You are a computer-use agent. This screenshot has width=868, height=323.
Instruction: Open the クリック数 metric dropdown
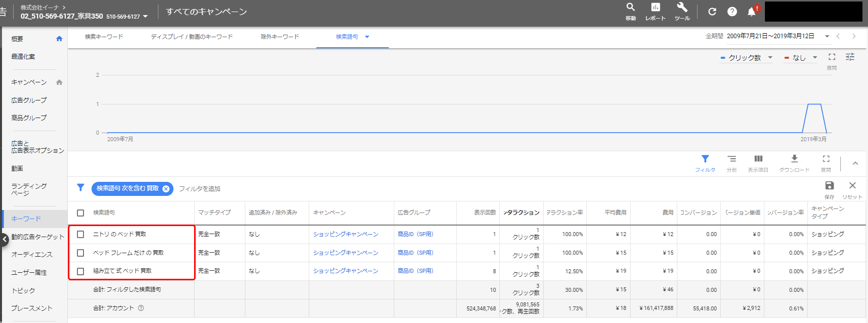click(770, 57)
